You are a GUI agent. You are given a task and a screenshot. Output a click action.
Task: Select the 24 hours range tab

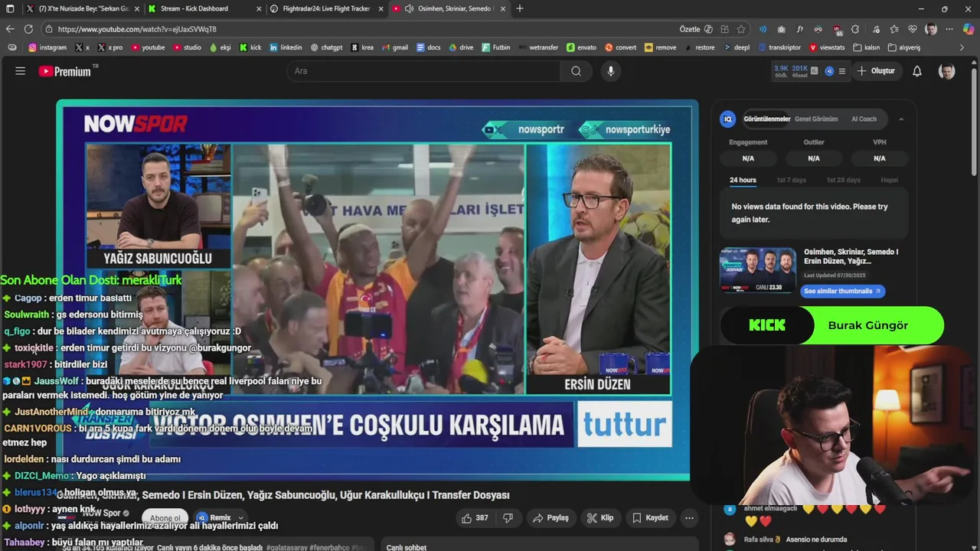coord(743,181)
